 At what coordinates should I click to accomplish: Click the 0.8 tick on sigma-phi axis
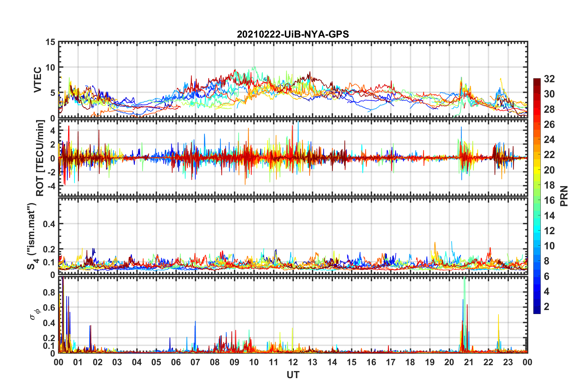[49, 292]
